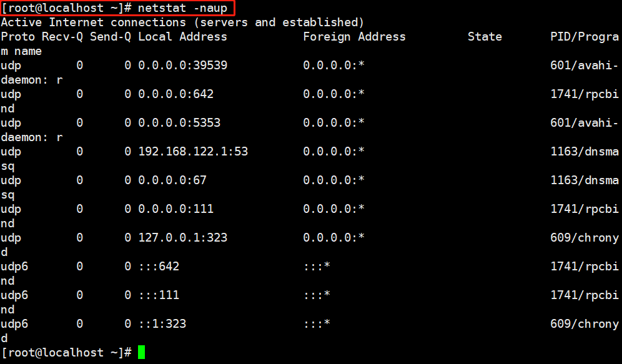This screenshot has height=364, width=622.
Task: Click '1741/rpcbi' in the 0.0.0.0:111 row
Action: 585,209
